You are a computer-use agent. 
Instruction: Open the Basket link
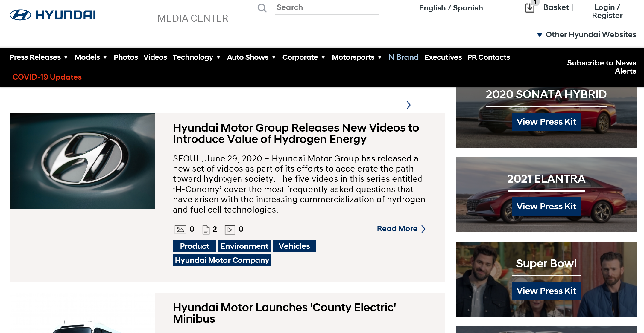556,7
